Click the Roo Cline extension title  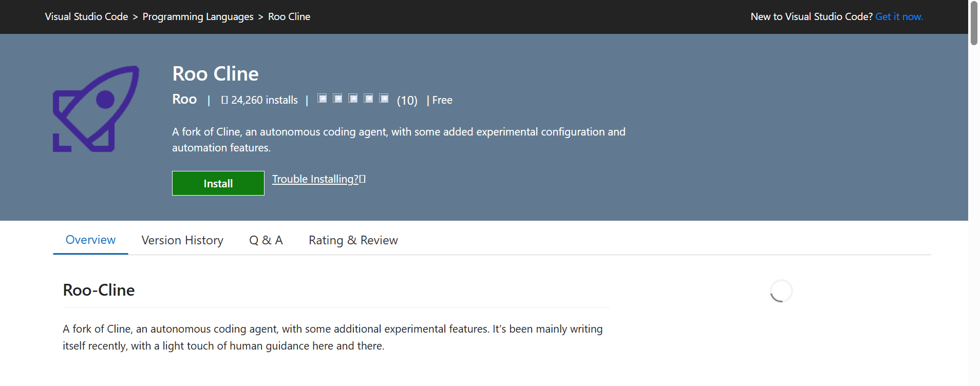(x=215, y=74)
